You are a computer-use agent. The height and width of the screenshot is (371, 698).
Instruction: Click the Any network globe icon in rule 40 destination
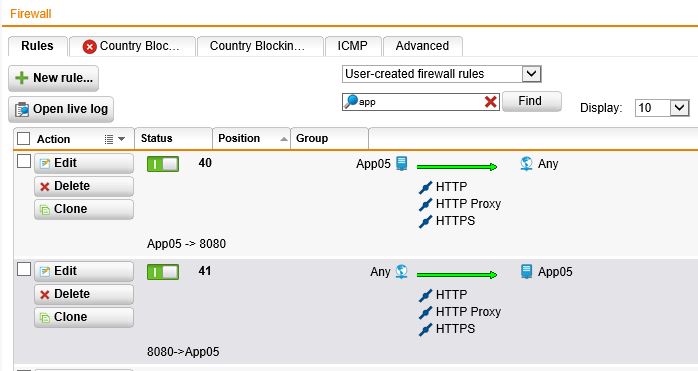[526, 163]
